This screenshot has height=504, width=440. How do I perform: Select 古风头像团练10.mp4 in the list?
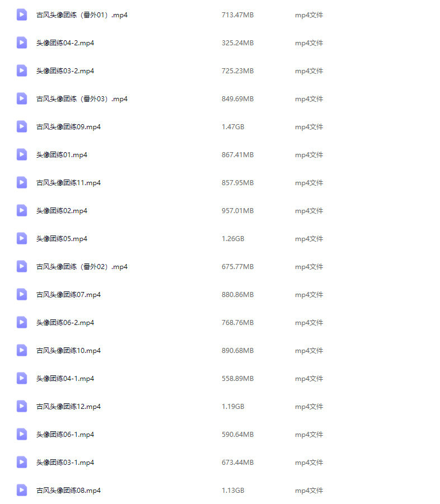[x=68, y=350]
